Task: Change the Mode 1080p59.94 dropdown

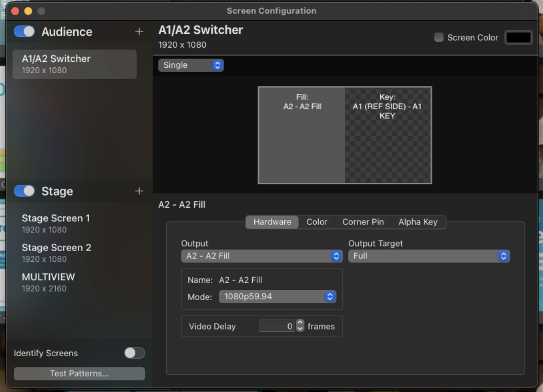Action: tap(277, 297)
